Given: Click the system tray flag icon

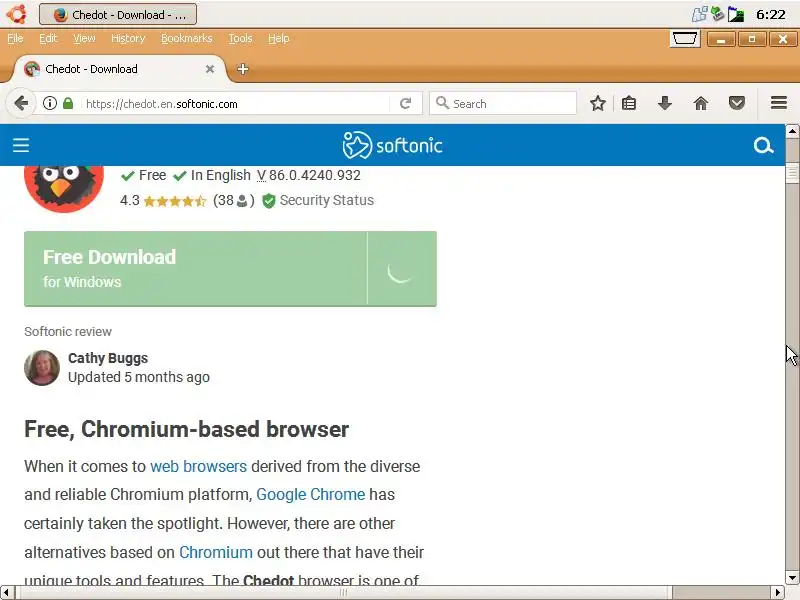Looking at the screenshot, I should [x=735, y=14].
